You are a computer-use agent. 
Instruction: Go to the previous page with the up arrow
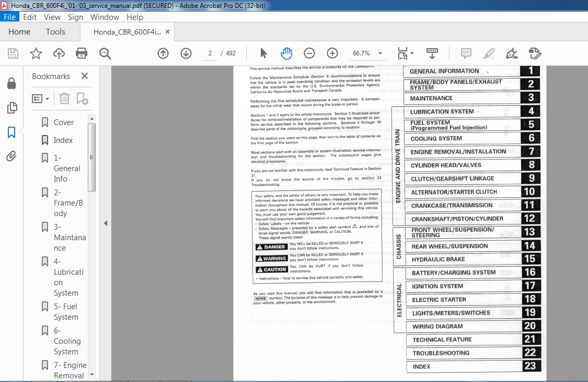click(163, 53)
